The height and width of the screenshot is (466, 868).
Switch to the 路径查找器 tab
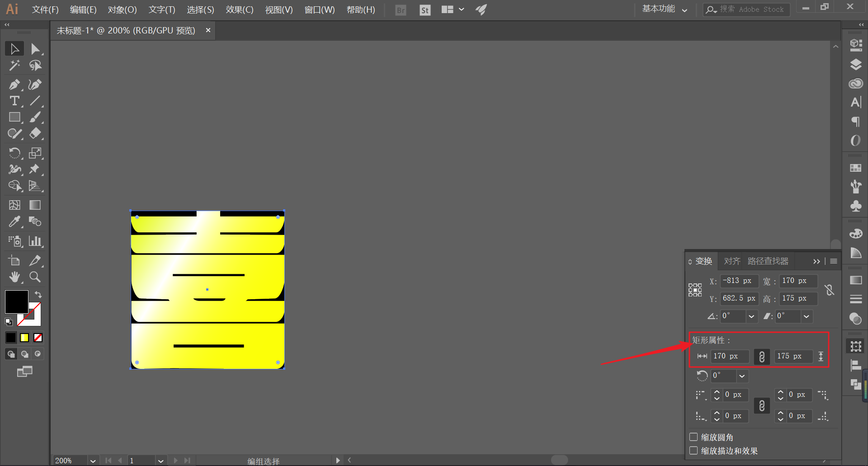tap(768, 261)
